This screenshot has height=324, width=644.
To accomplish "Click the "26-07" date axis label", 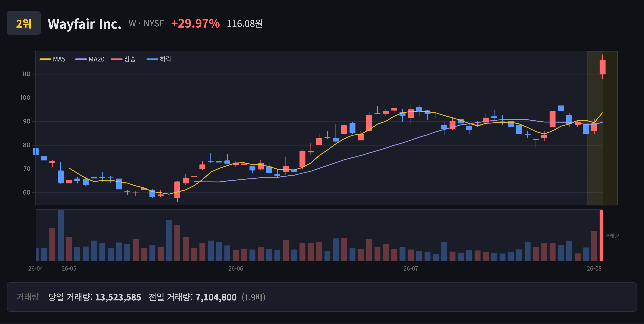I will pyautogui.click(x=411, y=268).
